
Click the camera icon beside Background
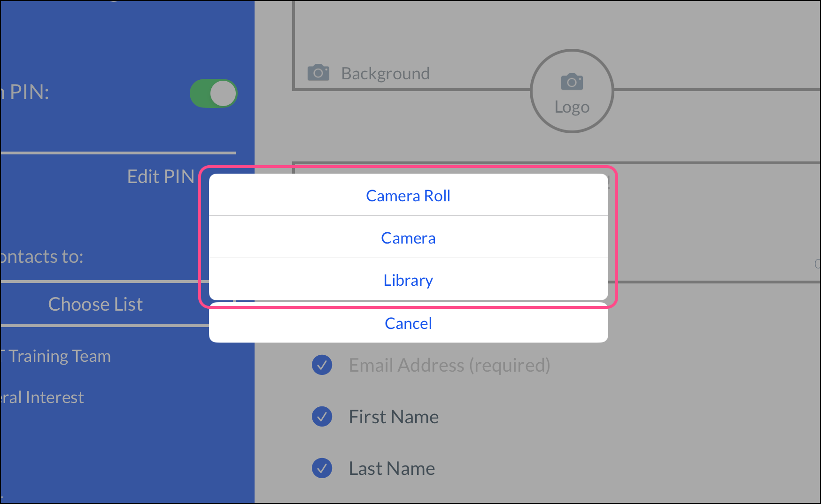coord(318,73)
